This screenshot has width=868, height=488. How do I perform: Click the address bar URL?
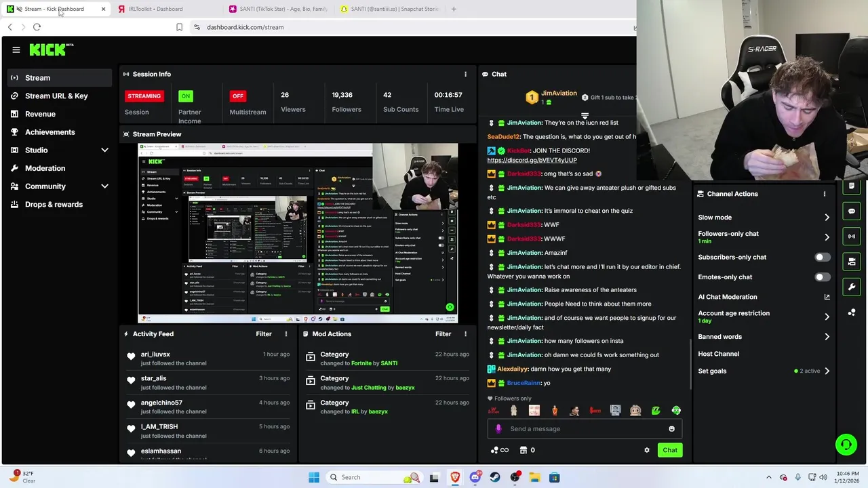[245, 27]
